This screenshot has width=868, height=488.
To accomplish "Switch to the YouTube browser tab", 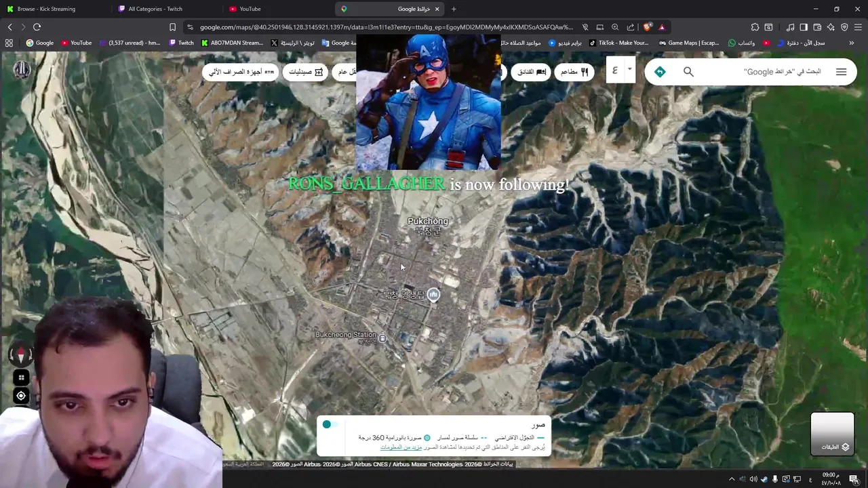I will [x=278, y=9].
